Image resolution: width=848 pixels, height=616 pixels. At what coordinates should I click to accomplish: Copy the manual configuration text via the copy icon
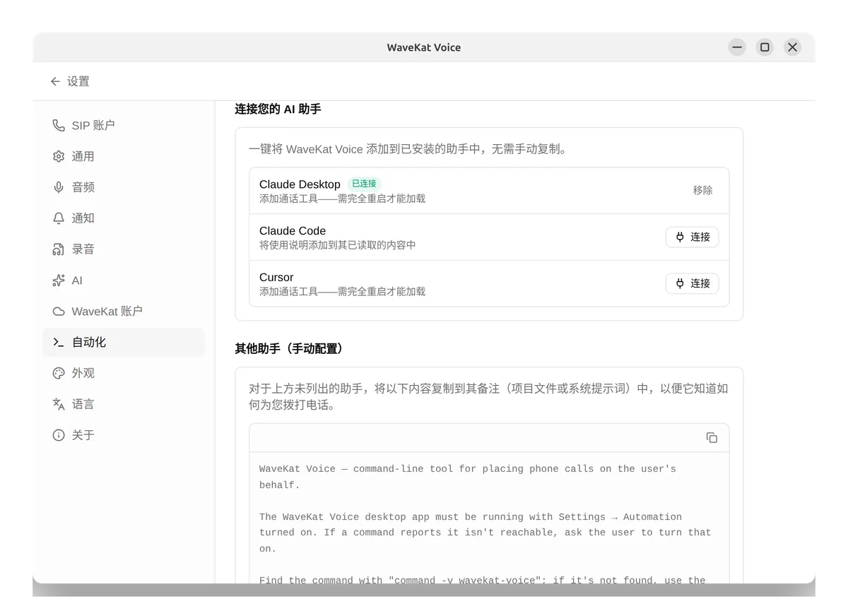point(712,438)
